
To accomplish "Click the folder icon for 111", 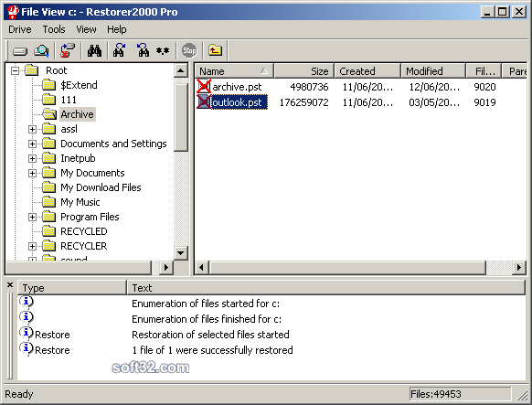I will coord(48,100).
